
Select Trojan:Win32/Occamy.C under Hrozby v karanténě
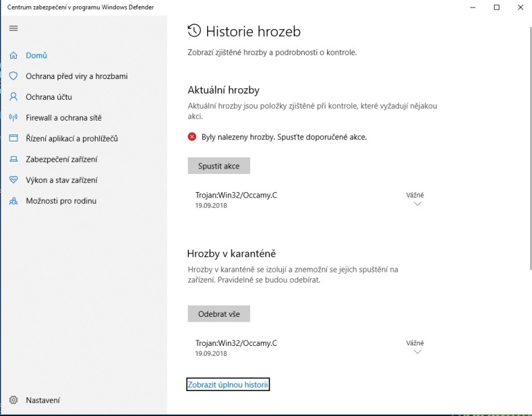[x=236, y=343]
